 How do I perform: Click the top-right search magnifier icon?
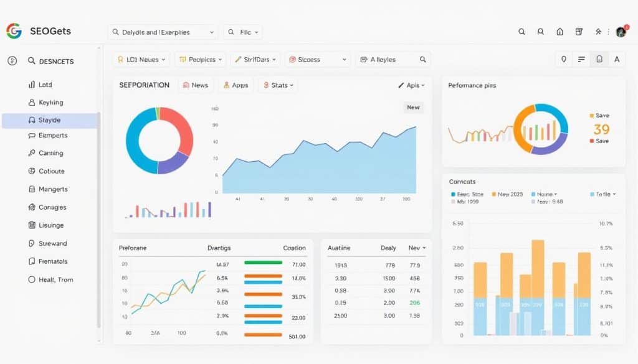(521, 32)
